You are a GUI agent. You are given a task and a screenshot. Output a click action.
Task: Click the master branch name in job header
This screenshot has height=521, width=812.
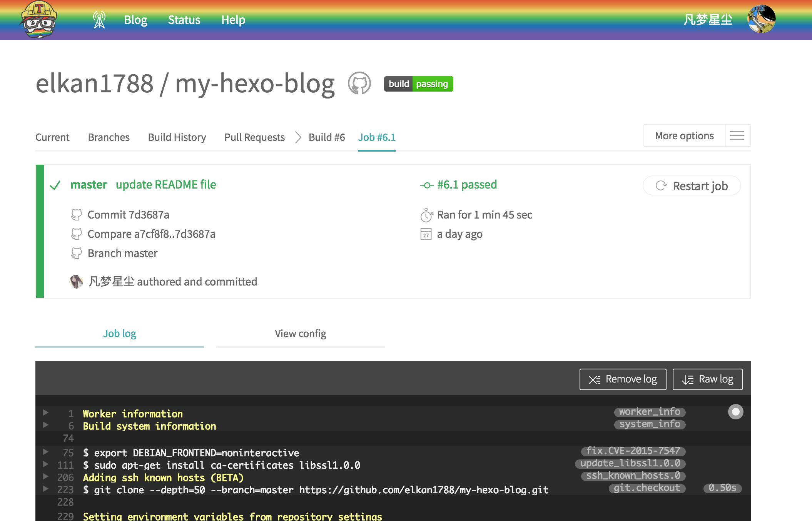[89, 185]
